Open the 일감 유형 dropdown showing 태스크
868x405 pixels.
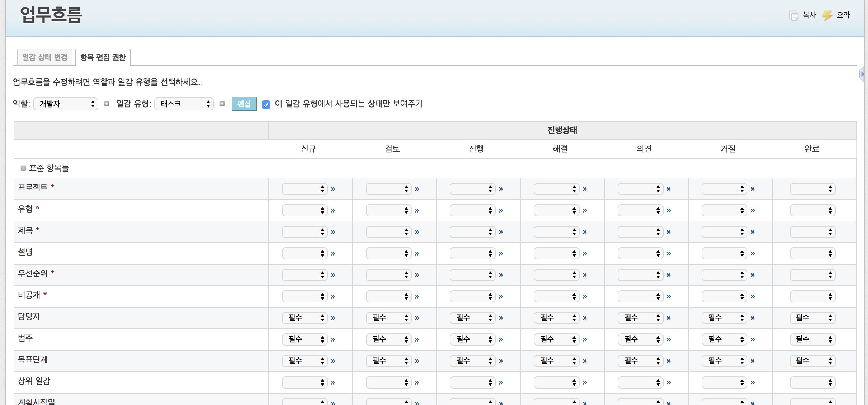(x=184, y=104)
